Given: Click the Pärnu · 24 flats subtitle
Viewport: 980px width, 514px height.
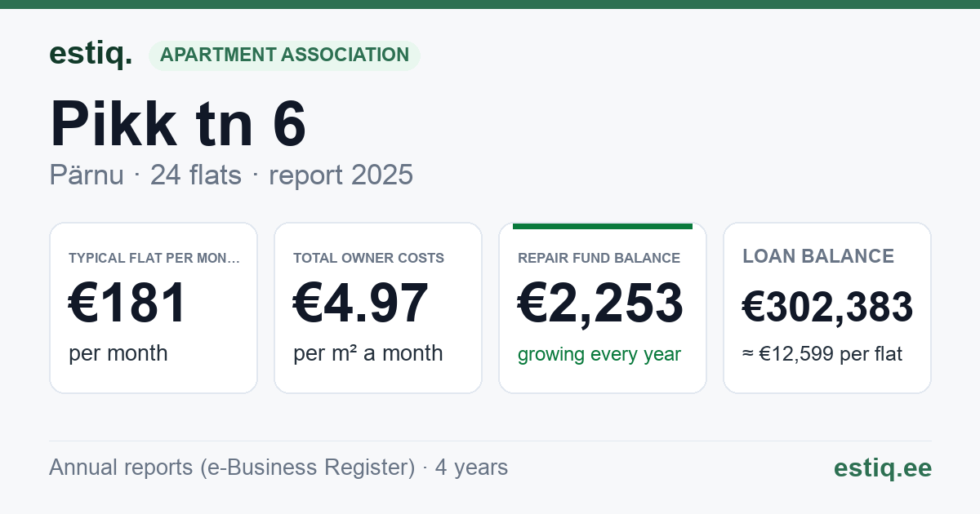Looking at the screenshot, I should (231, 175).
